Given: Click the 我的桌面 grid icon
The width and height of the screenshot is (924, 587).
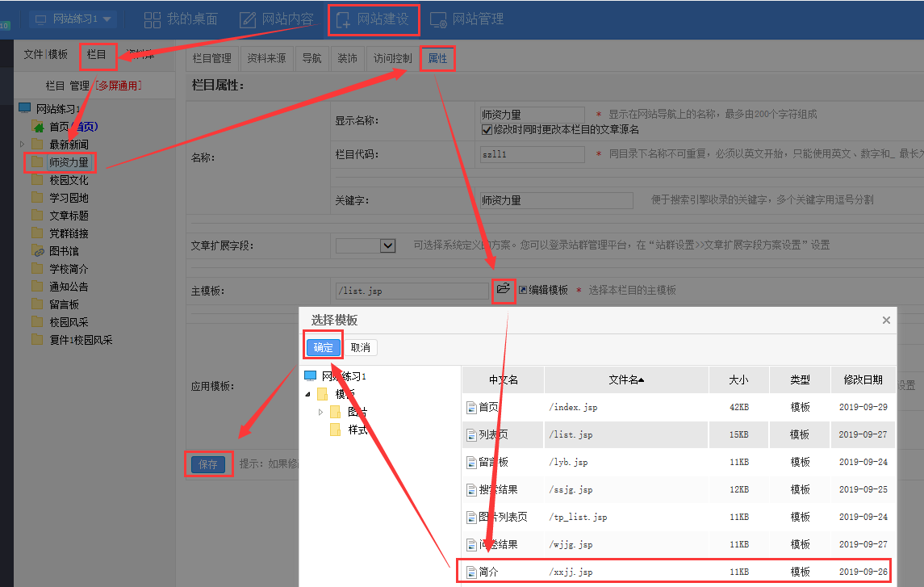Looking at the screenshot, I should click(152, 19).
